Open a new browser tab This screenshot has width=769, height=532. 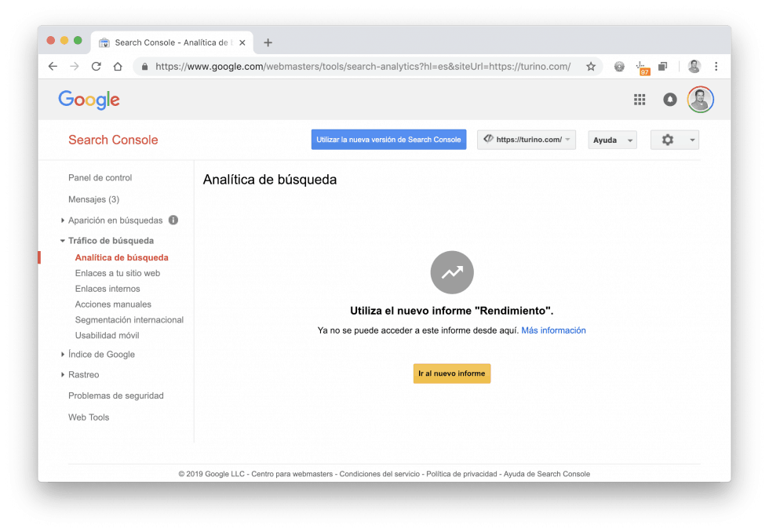click(268, 42)
